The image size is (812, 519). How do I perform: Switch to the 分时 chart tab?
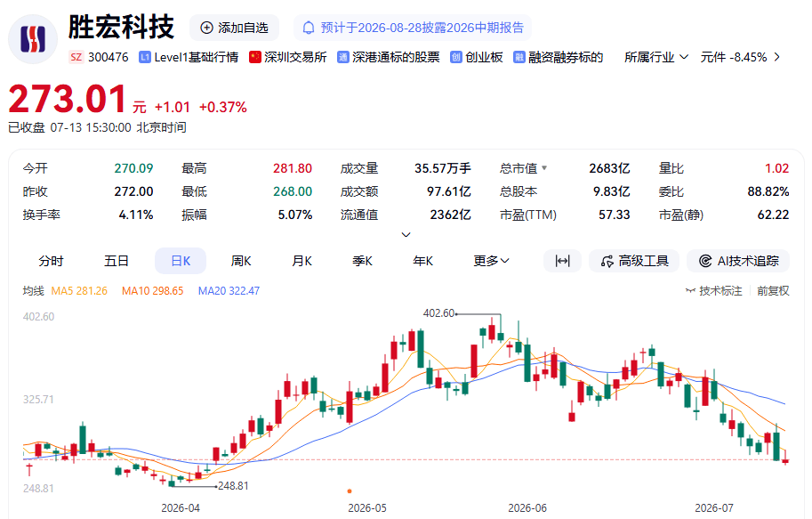(51, 261)
